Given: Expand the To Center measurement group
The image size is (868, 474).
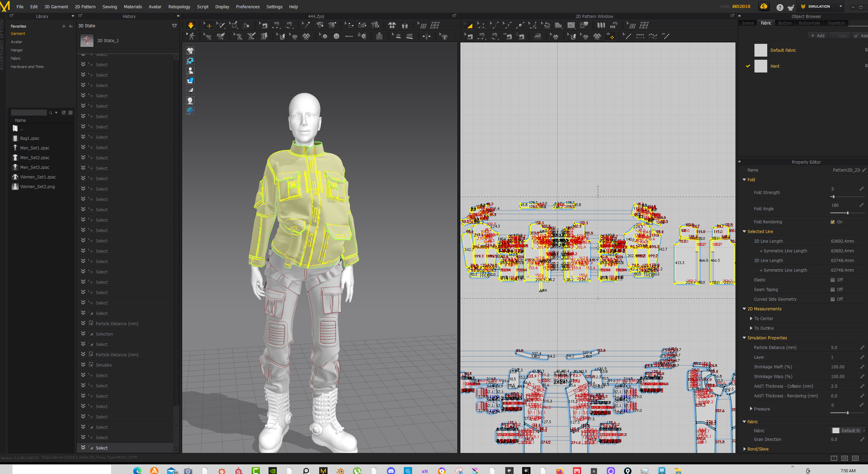Looking at the screenshot, I should pyautogui.click(x=751, y=318).
